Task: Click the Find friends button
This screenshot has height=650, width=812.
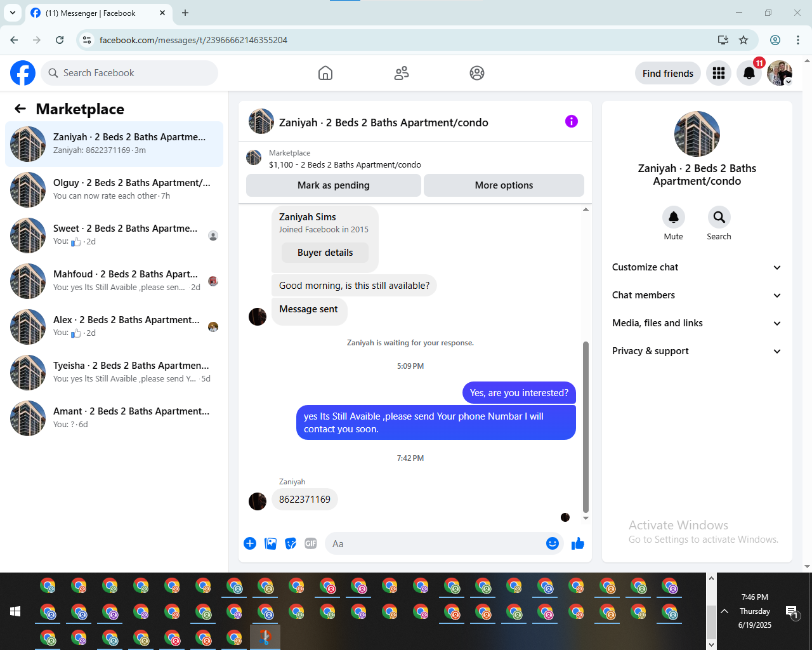Action: click(668, 73)
